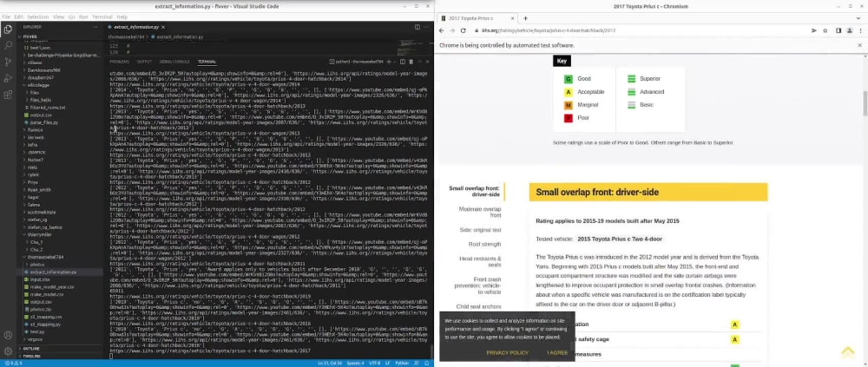Dismiss the automated test software infobar

click(859, 45)
